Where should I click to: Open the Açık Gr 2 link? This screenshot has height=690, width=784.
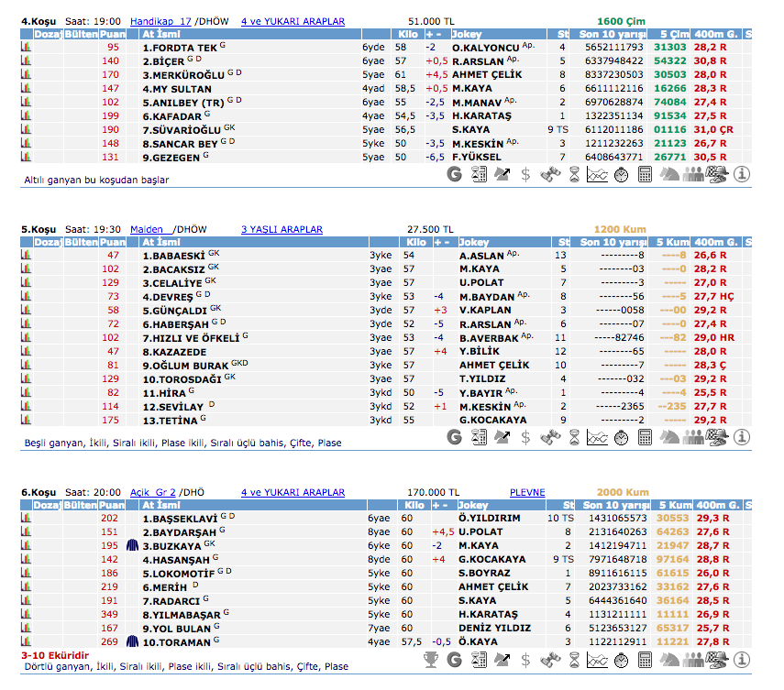click(152, 492)
